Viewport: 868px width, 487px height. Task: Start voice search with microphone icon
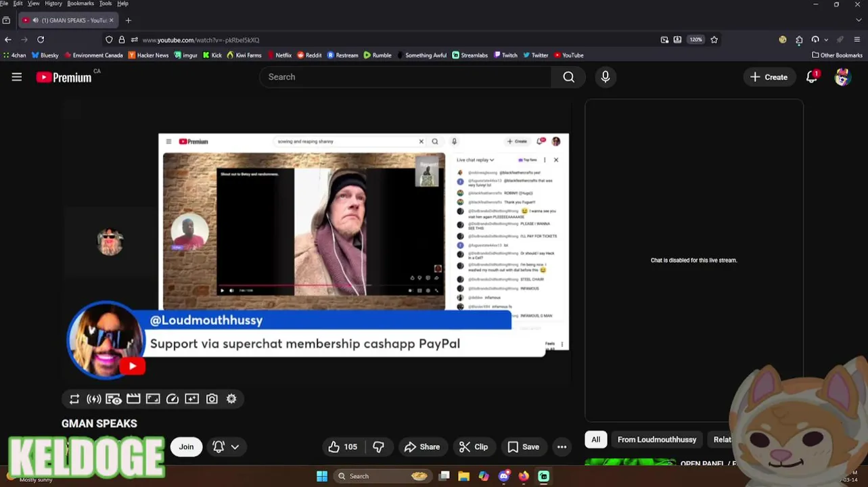606,77
